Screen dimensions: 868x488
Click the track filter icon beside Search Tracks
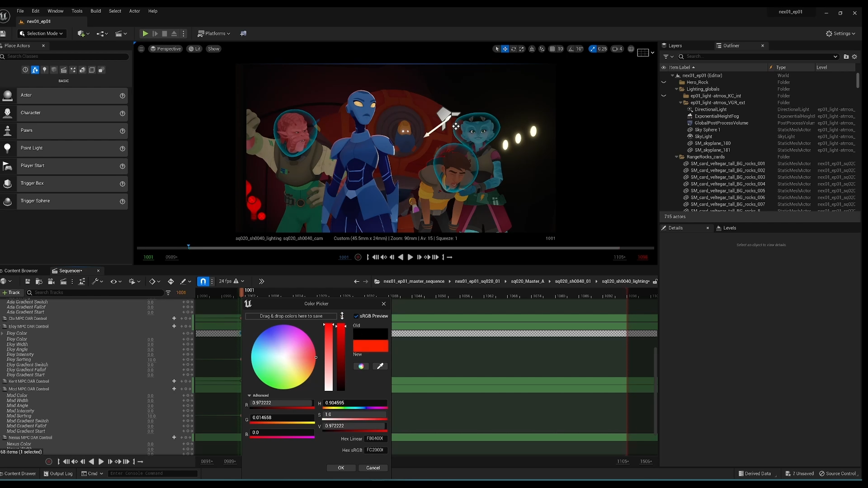pyautogui.click(x=168, y=293)
